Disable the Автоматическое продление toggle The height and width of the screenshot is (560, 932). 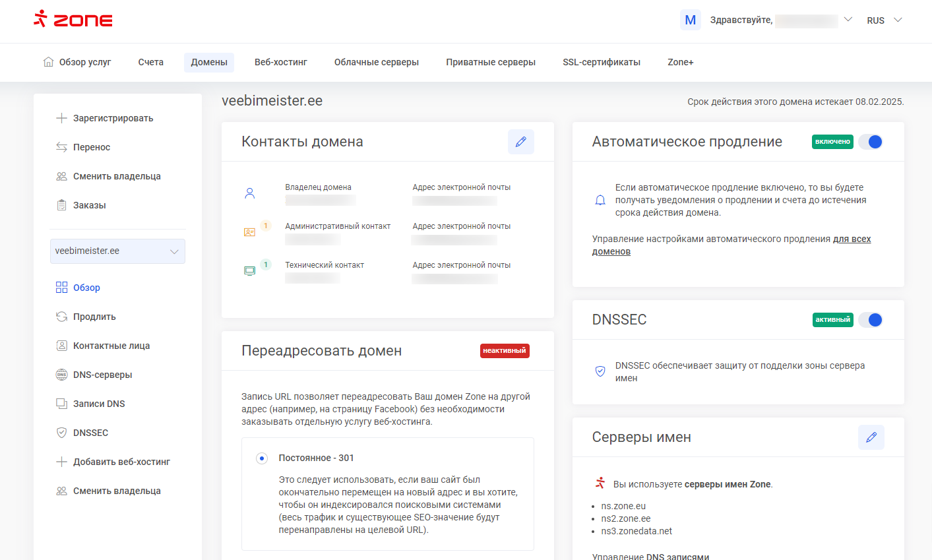pos(871,142)
